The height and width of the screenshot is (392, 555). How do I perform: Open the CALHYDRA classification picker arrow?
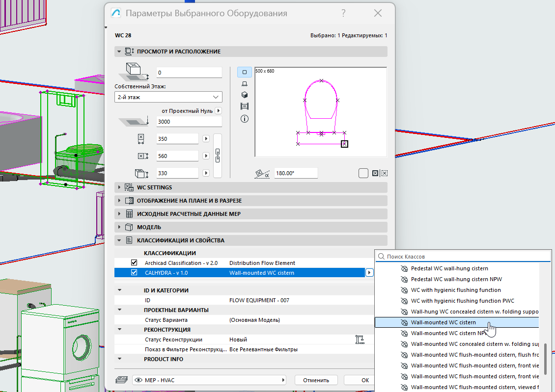tap(369, 272)
